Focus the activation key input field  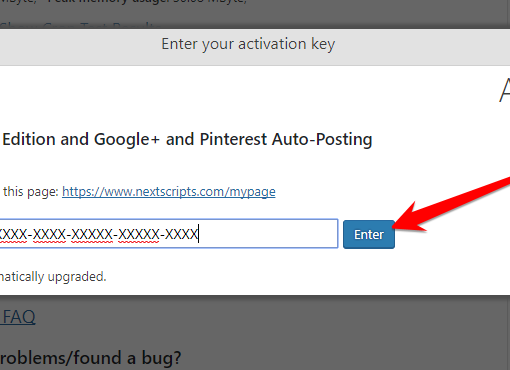click(169, 233)
